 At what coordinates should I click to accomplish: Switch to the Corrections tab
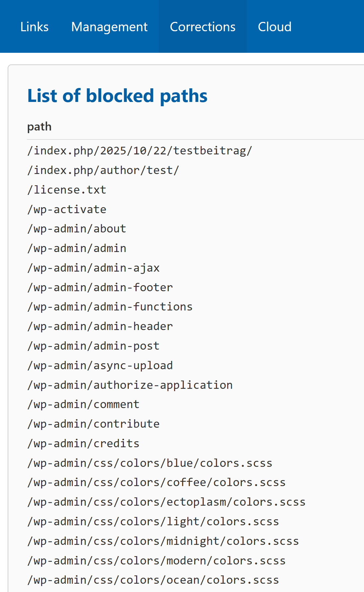pyautogui.click(x=202, y=27)
